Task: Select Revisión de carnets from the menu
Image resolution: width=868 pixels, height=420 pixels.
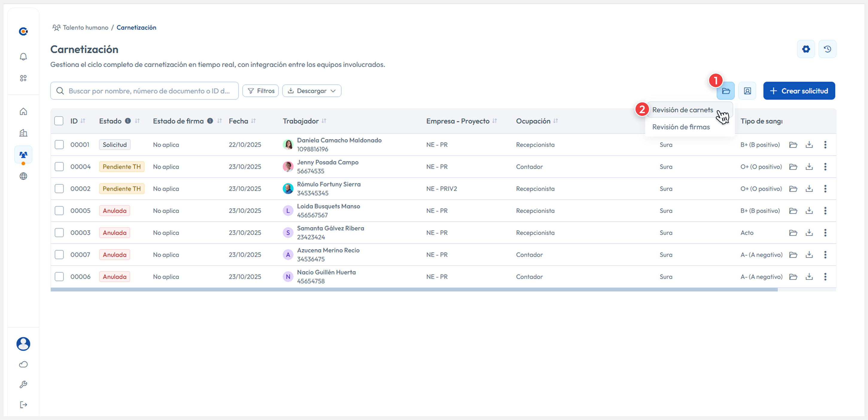Action: pyautogui.click(x=682, y=110)
